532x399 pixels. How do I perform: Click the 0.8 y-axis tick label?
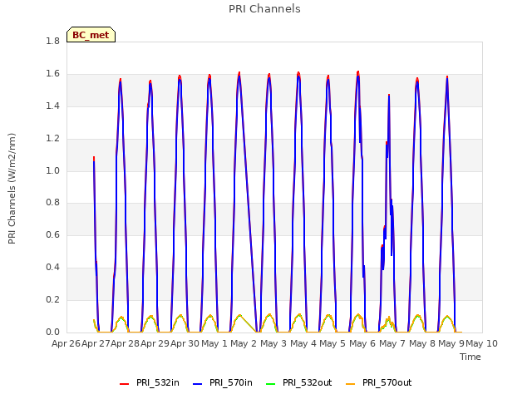pos(52,203)
